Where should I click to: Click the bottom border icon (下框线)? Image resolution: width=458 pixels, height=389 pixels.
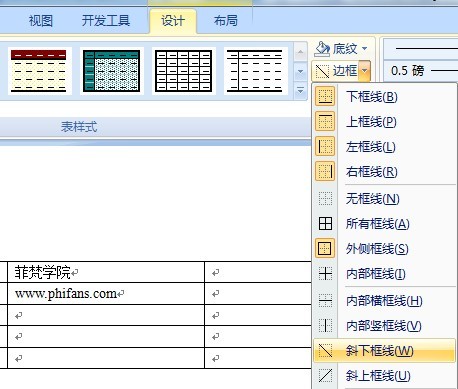(325, 96)
